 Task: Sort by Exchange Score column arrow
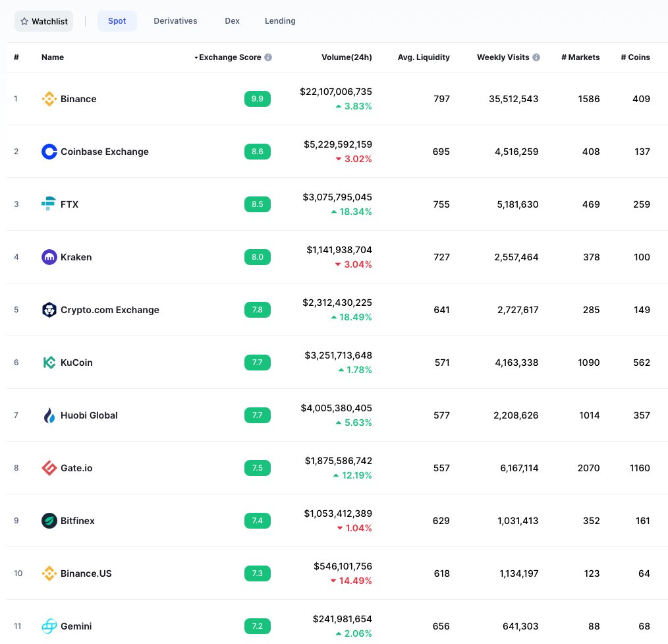[196, 57]
